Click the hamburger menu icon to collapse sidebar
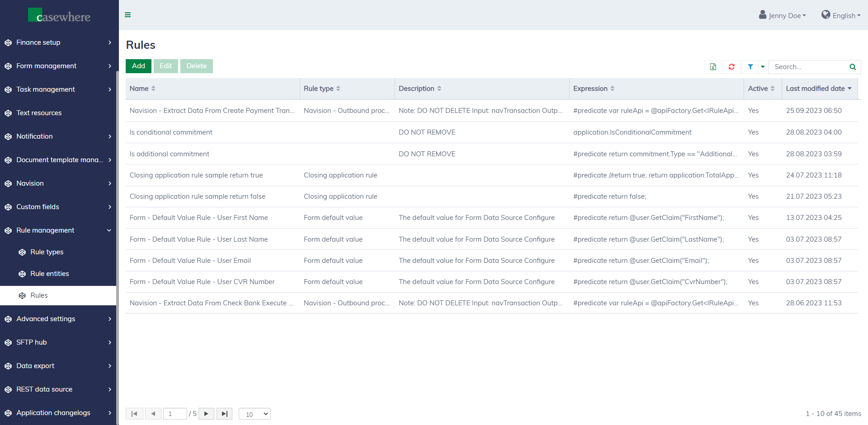The width and height of the screenshot is (868, 425). (x=128, y=15)
